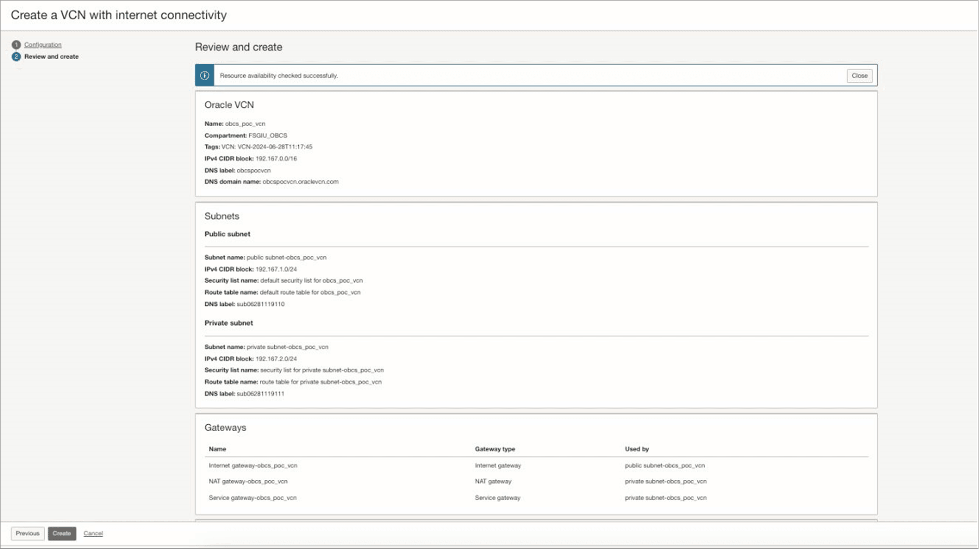Select the Internet gateway-obcs_poc_vcn row name
Viewport: 980px width, 552px height.
(x=253, y=466)
